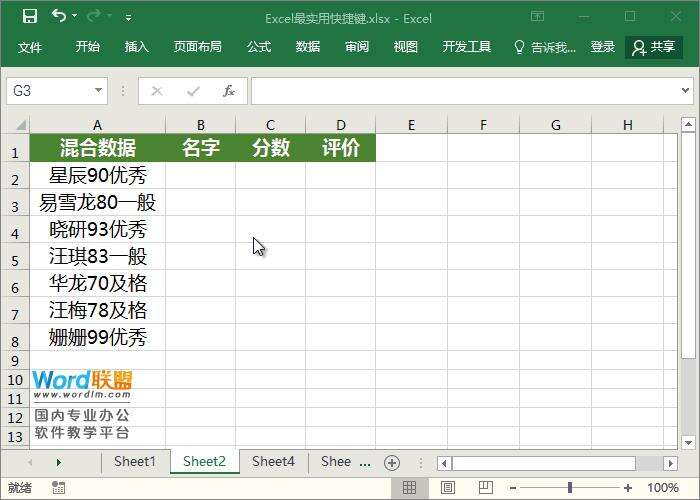Image resolution: width=700 pixels, height=500 pixels.
Task: Switch to the Sheet4 worksheet tab
Action: coord(273,462)
